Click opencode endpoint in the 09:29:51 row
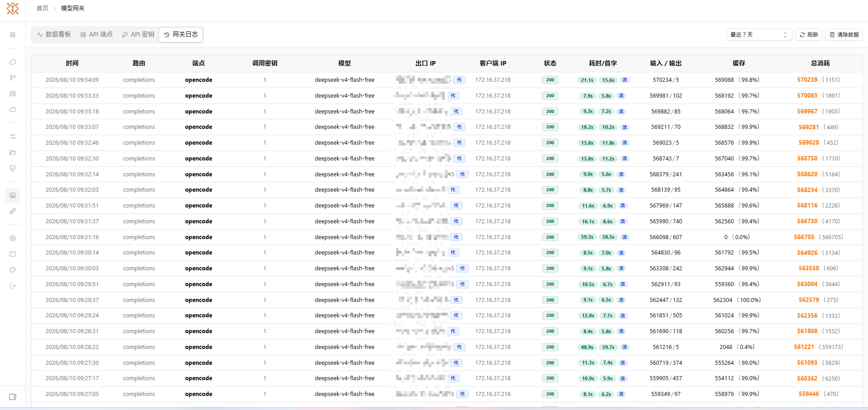868x410 pixels. pos(198,284)
